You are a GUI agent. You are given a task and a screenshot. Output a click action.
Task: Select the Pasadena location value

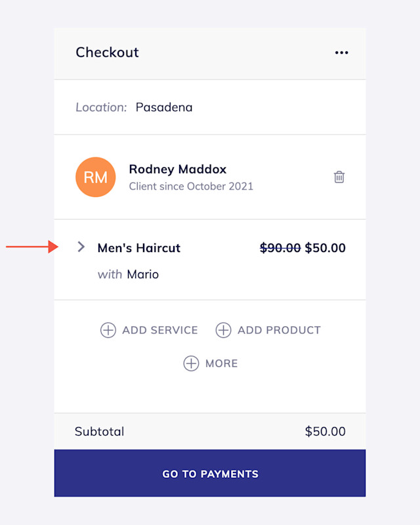pyautogui.click(x=164, y=108)
